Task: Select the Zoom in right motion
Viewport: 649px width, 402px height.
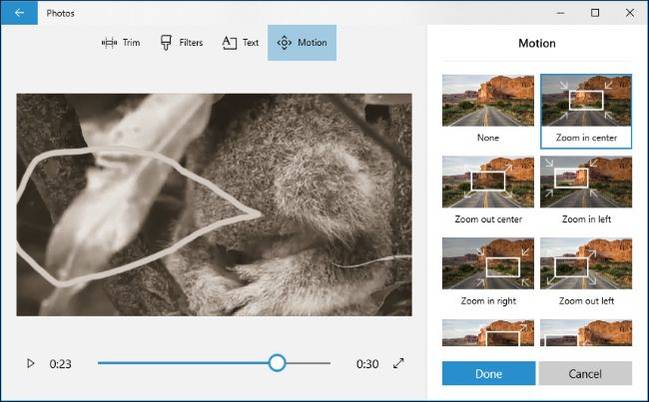Action: point(488,272)
